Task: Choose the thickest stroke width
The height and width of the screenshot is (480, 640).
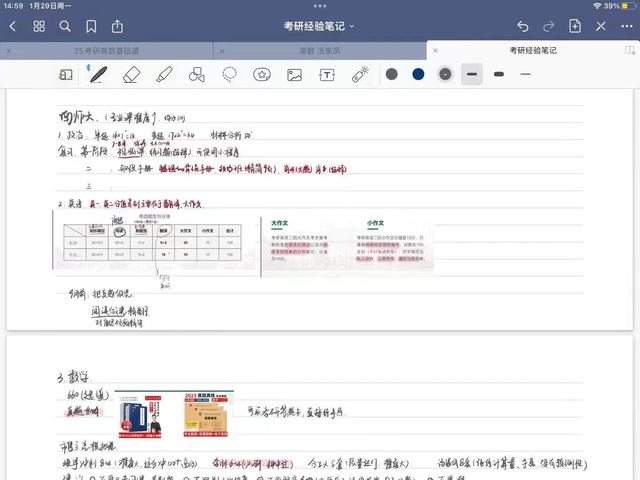Action: [472, 74]
